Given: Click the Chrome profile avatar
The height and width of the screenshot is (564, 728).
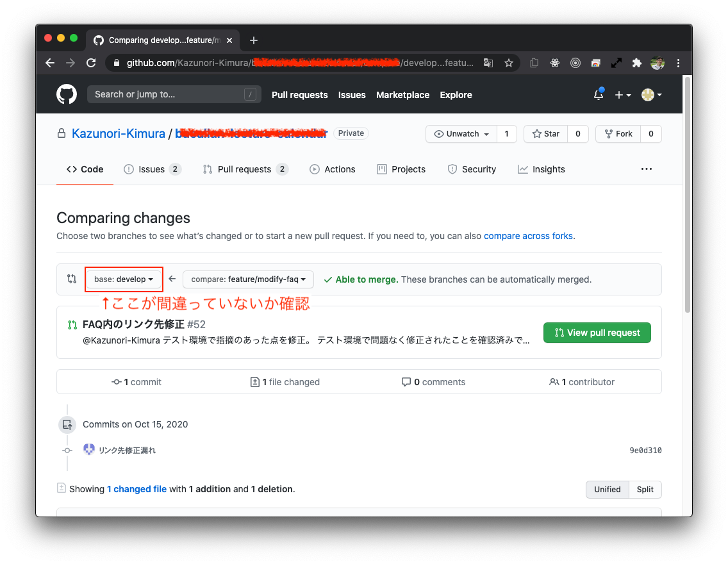Looking at the screenshot, I should pos(658,63).
